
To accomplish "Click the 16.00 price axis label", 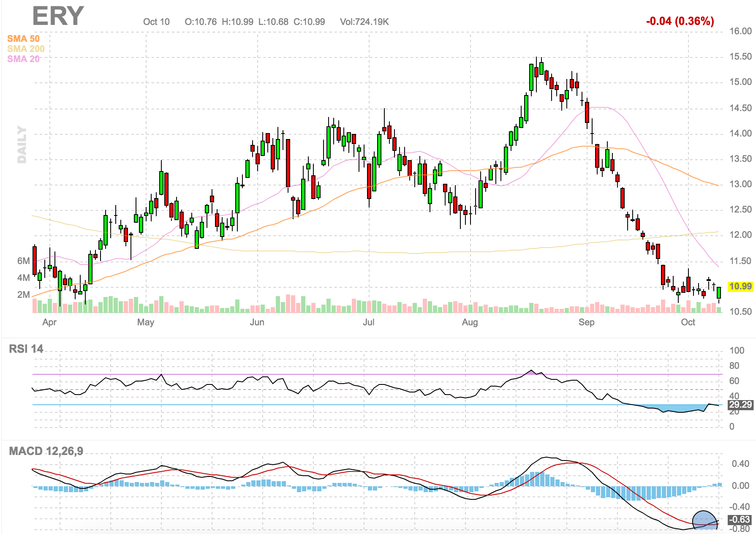I will pos(740,31).
